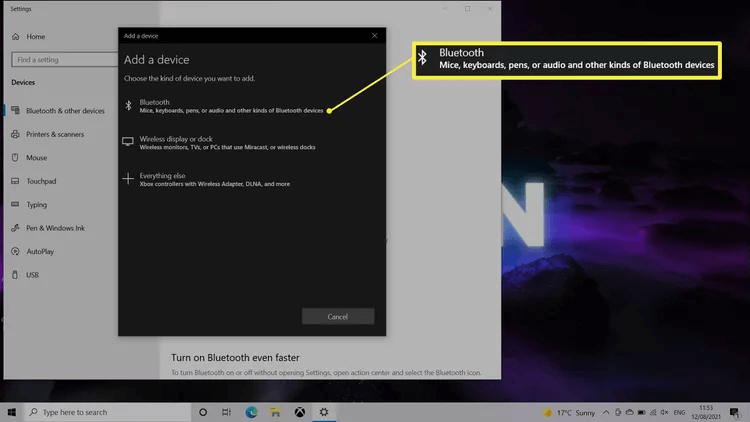Open the Xbox app from taskbar
Viewport: 750px width, 422px height.
(x=299, y=412)
